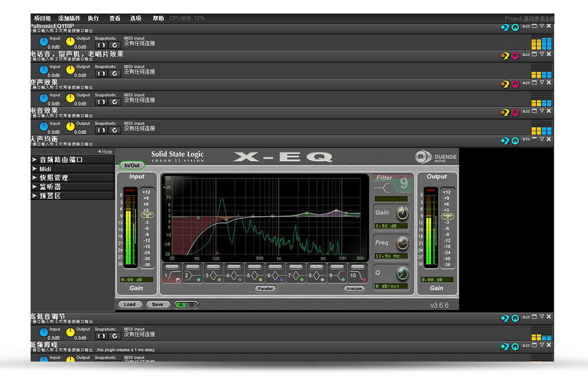588x388 pixels.
Task: Expand the Midi section
Action: coord(72,169)
